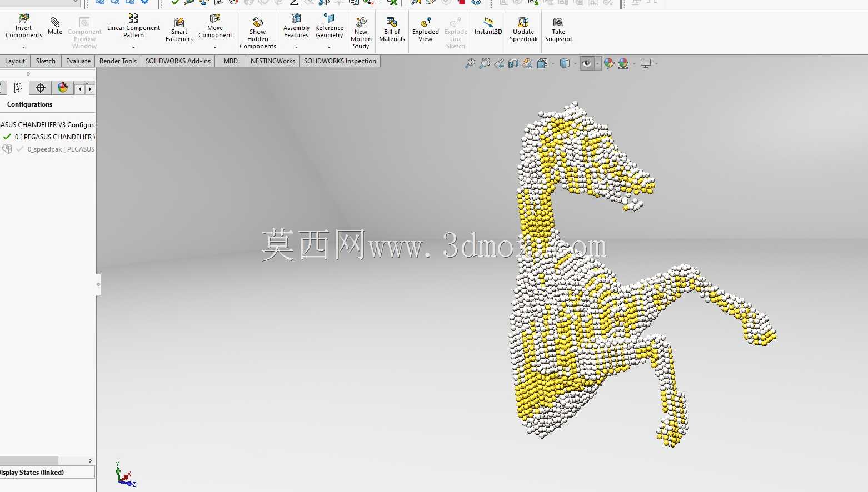Click Apply Scene icon
This screenshot has width=868, height=492.
pyautogui.click(x=623, y=63)
